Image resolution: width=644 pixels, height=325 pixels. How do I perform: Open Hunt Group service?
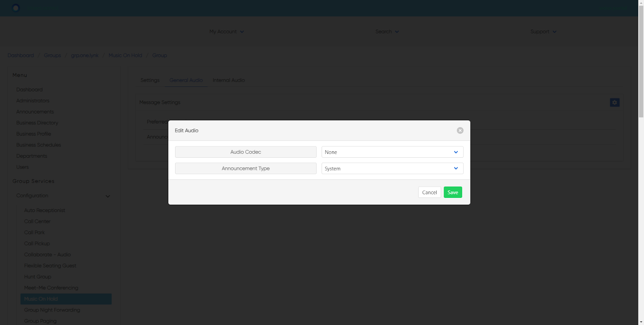coord(37,277)
